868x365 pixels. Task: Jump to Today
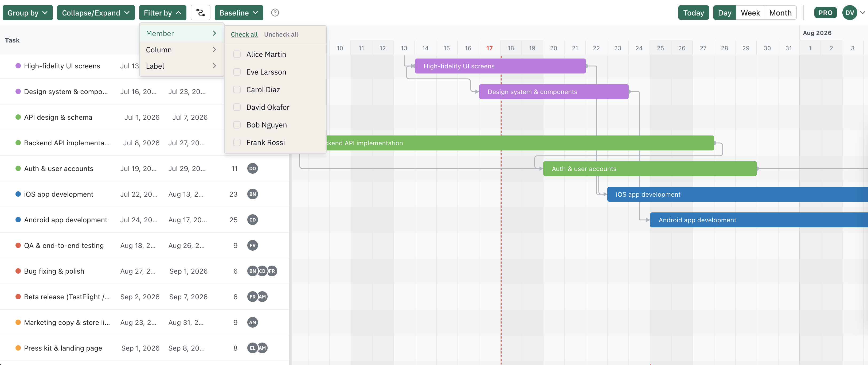point(693,13)
